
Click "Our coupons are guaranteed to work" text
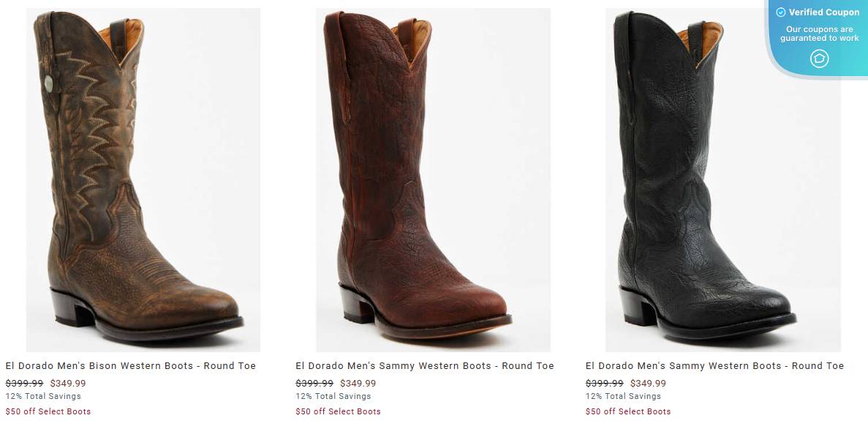point(819,34)
